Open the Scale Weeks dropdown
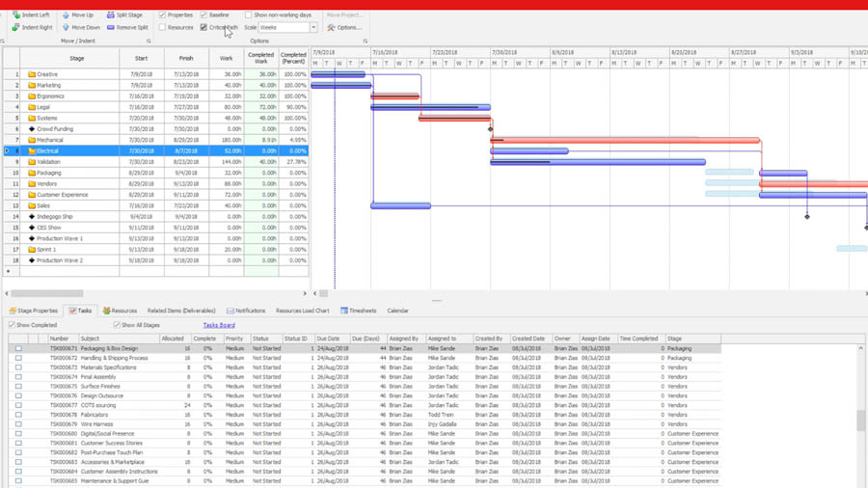 tap(313, 28)
